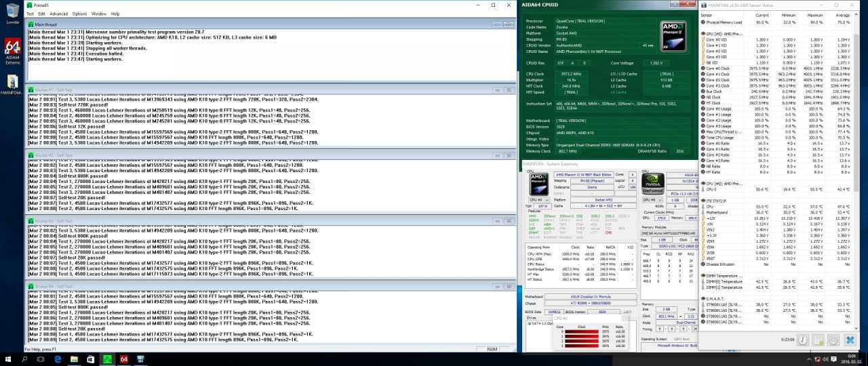Click the blue X close-sensors icon in HWiNFO

[x=850, y=340]
